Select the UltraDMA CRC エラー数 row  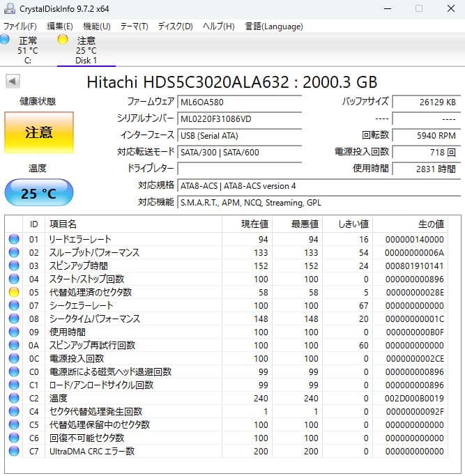(227, 452)
